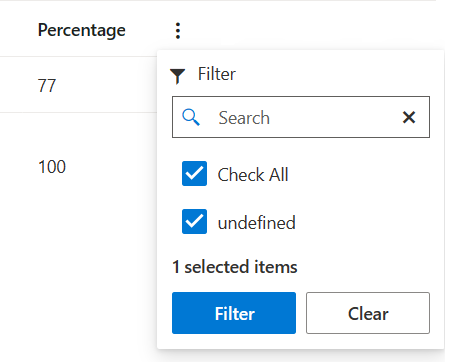The height and width of the screenshot is (362, 457).
Task: Click the Check All label text
Action: pos(253,175)
